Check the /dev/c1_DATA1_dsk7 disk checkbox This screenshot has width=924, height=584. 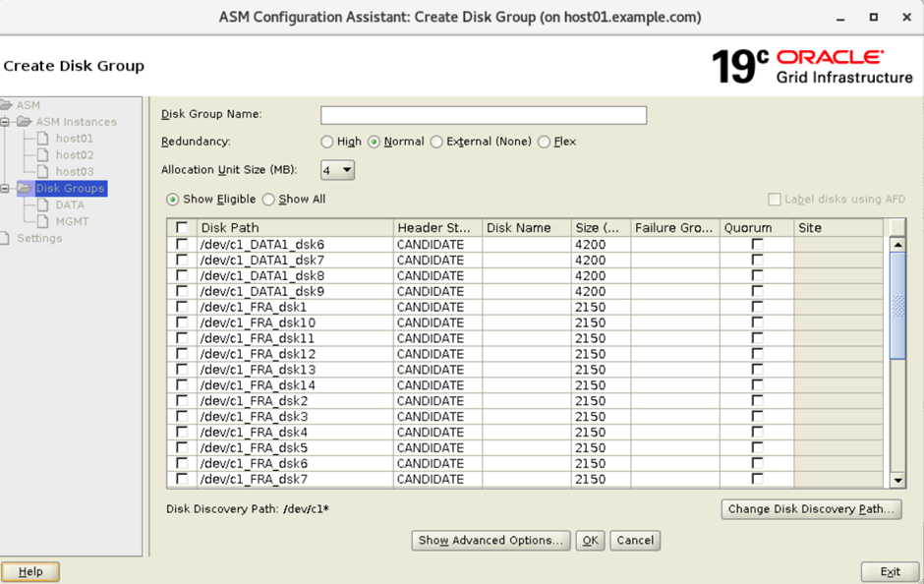(182, 260)
